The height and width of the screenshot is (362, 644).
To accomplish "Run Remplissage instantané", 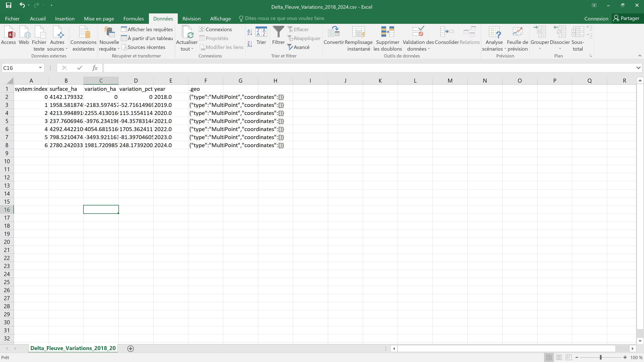I will (x=359, y=39).
